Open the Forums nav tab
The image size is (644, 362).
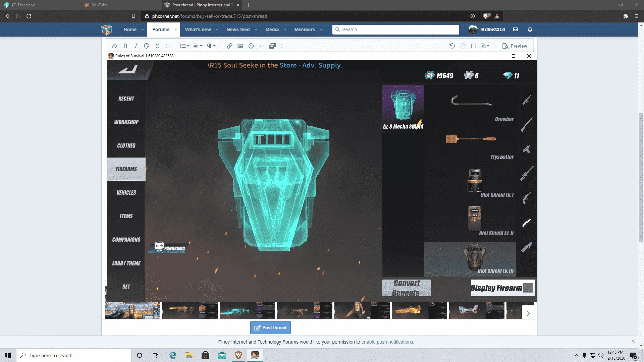(x=161, y=29)
